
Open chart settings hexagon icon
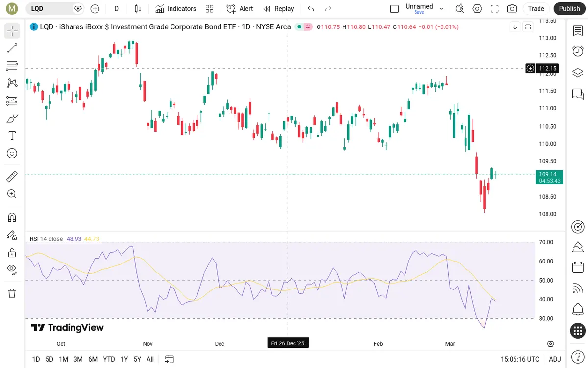(477, 8)
